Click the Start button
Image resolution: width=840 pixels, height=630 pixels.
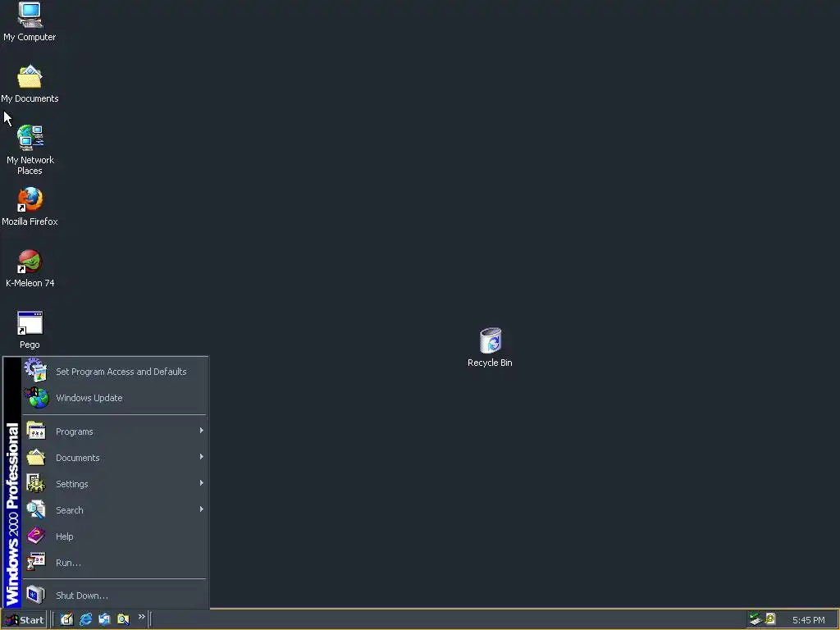point(24,620)
